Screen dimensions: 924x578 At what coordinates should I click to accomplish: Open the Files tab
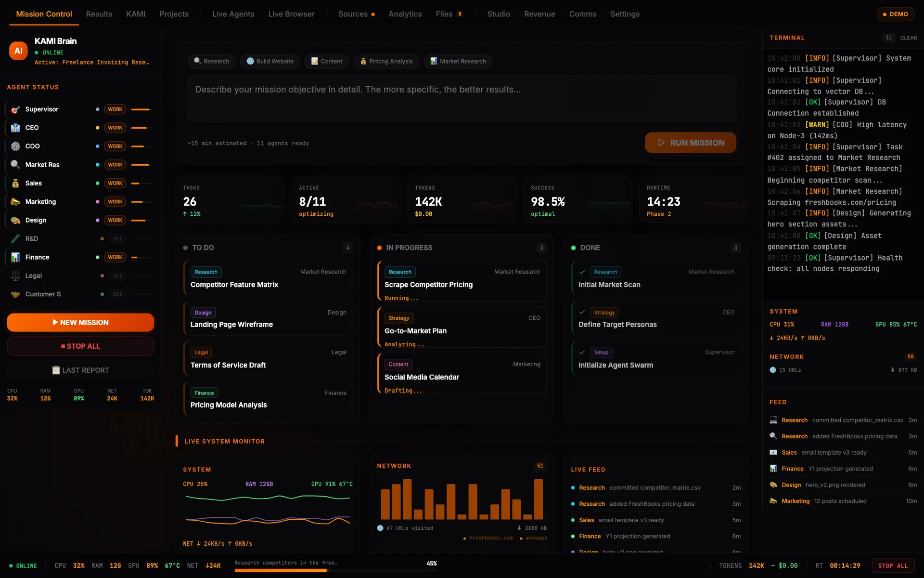[449, 14]
